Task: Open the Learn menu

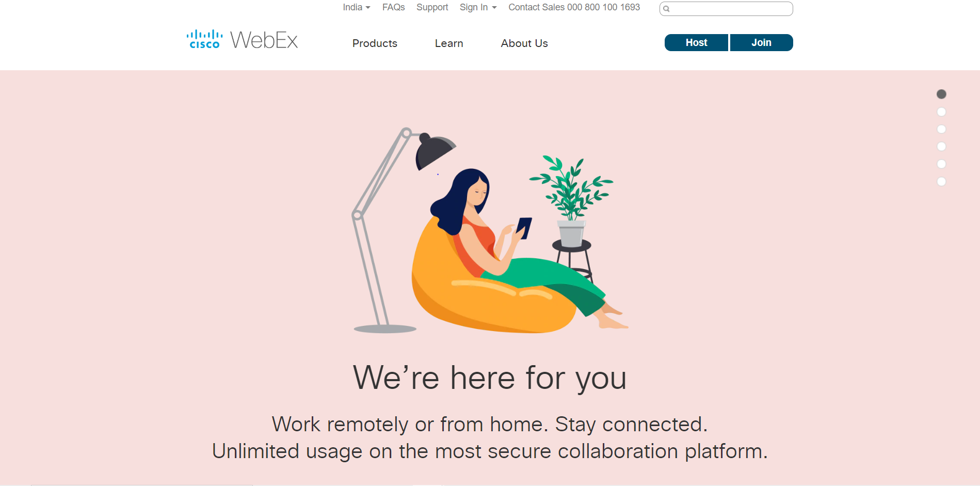Action: pyautogui.click(x=449, y=43)
